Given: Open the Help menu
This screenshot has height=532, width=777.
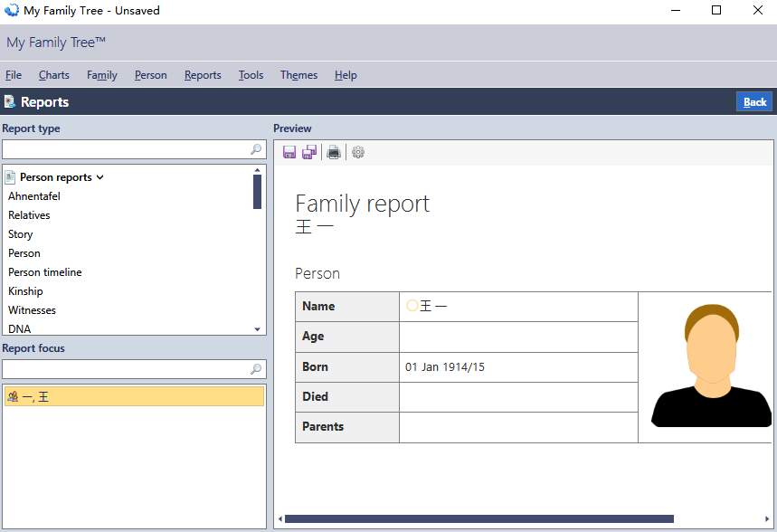Looking at the screenshot, I should (x=346, y=75).
